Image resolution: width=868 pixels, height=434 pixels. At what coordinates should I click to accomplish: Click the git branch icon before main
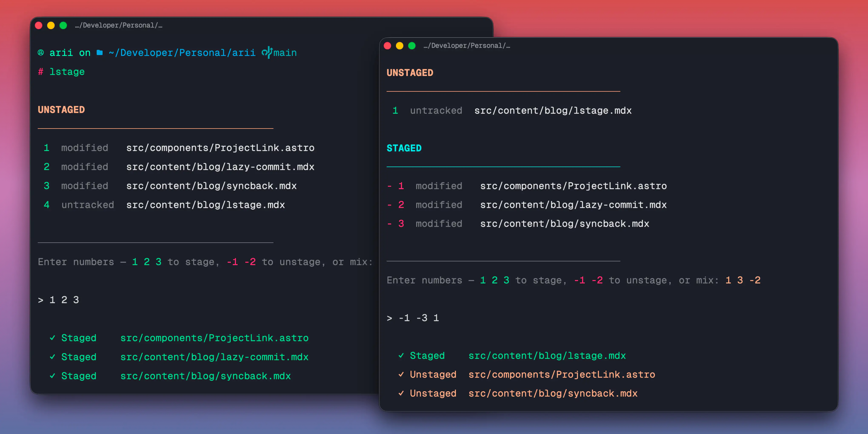pyautogui.click(x=267, y=53)
